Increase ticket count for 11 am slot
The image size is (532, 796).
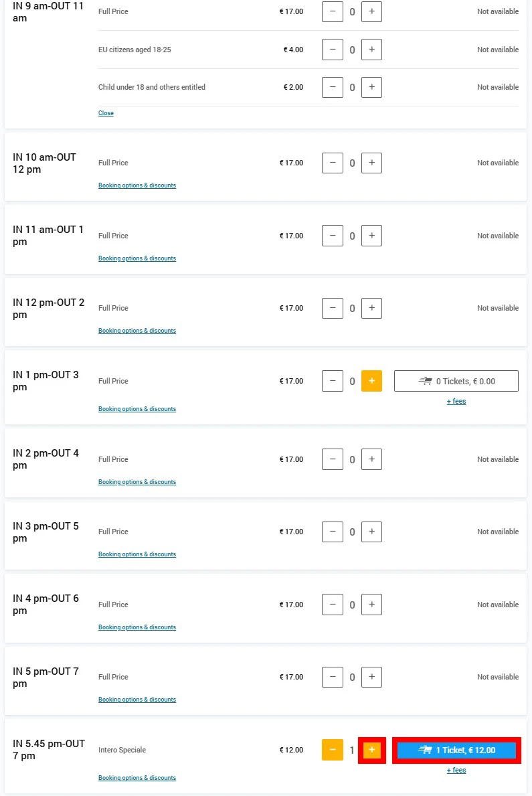[x=371, y=236]
